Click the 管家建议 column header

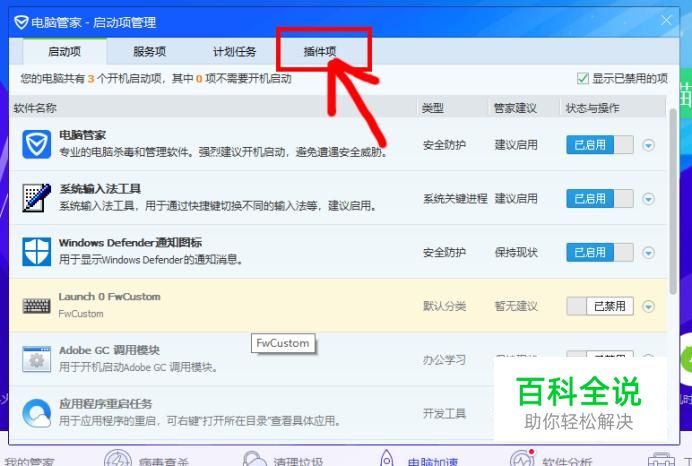tap(515, 108)
